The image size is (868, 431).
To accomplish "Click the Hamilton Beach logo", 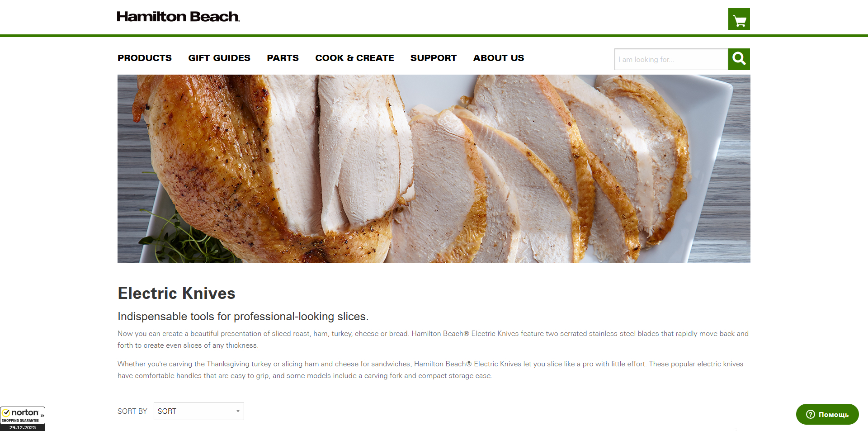I will click(x=178, y=17).
